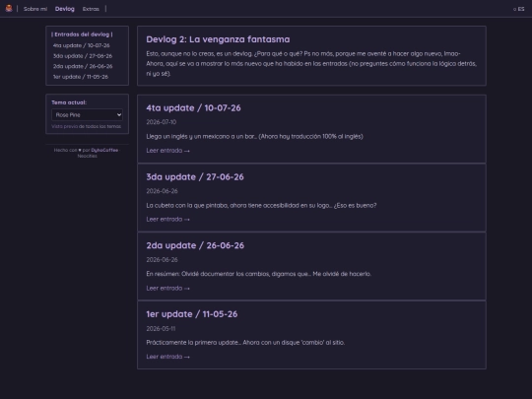The width and height of the screenshot is (532, 399).
Task: Open DynaCoffee author link in footer
Action: [x=104, y=150]
